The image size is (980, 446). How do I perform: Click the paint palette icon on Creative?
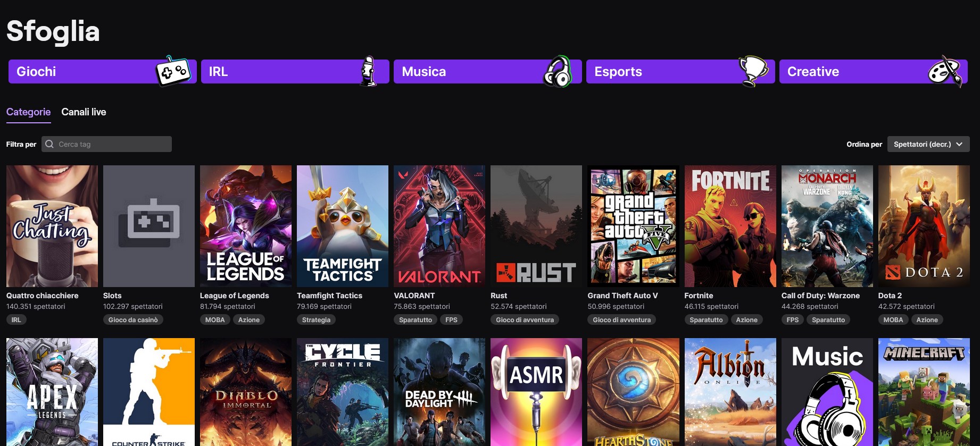pos(945,71)
